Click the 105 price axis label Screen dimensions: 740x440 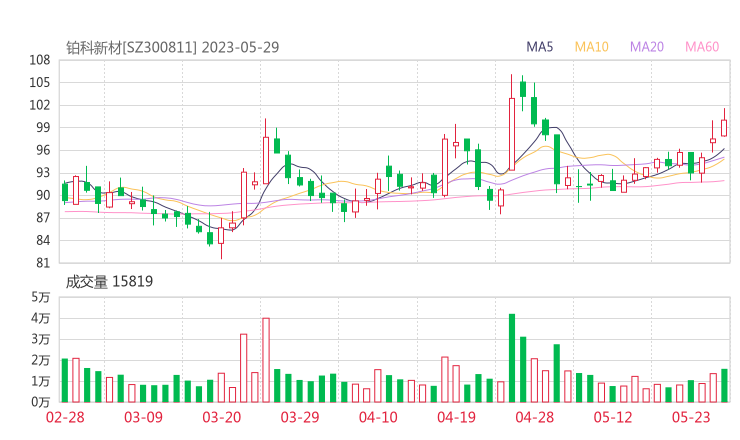click(40, 83)
